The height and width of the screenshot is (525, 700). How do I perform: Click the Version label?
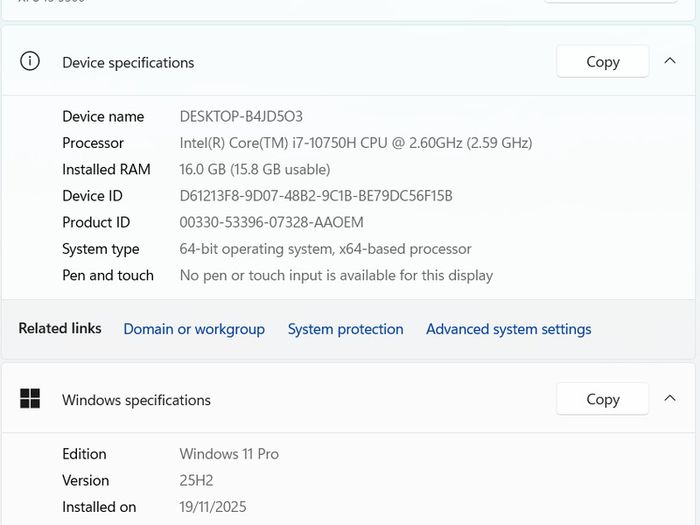click(x=85, y=480)
